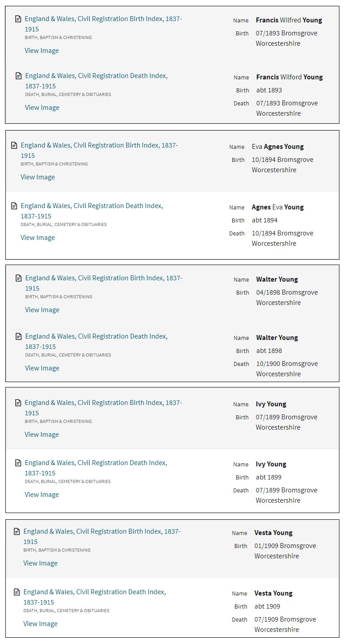Open View Image for Agnes Eva Young death
Screen dimensions: 343x644
pos(38,238)
